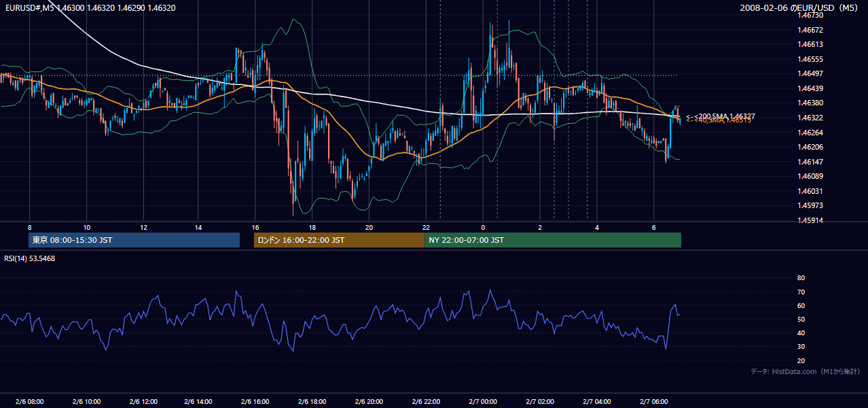The image size is (868, 408).
Task: Select the ロンドン 16:00-22:00 JST session bar
Action: click(339, 240)
